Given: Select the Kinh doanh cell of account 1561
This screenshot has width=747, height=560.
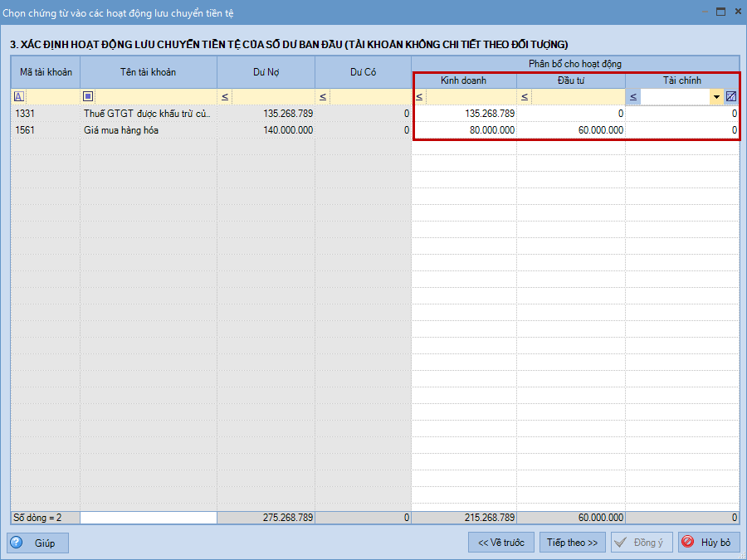Looking at the screenshot, I should [x=465, y=130].
